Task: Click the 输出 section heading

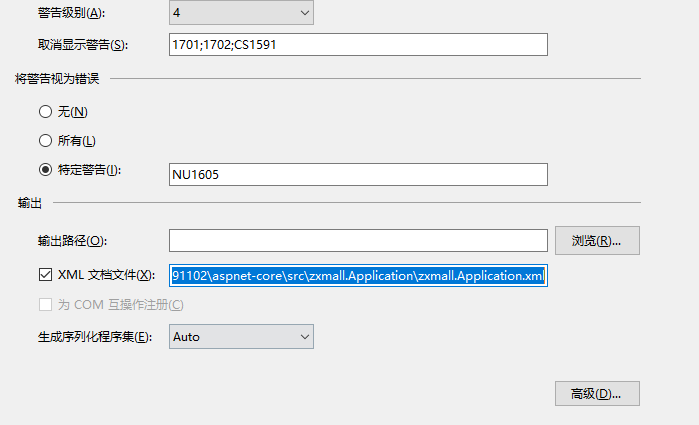Action: tap(30, 203)
